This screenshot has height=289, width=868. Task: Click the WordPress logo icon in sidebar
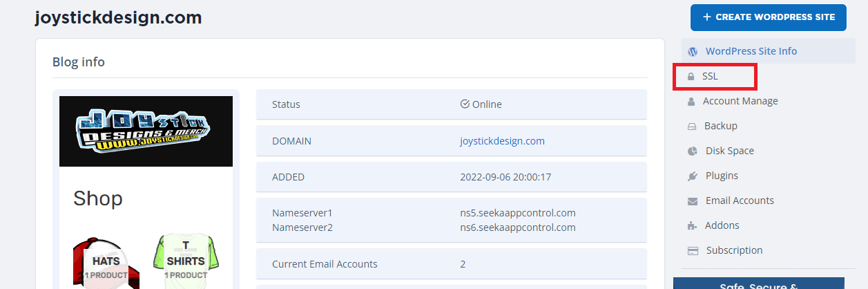coord(693,52)
